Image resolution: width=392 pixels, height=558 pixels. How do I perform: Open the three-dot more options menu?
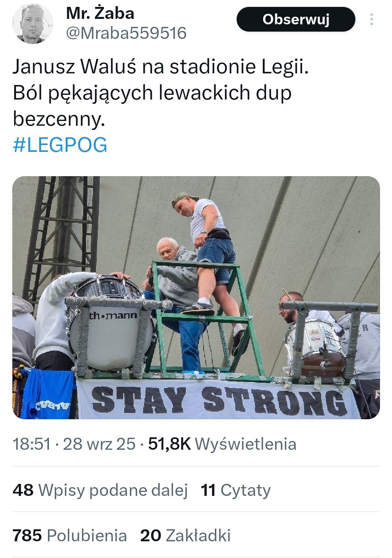(x=371, y=19)
